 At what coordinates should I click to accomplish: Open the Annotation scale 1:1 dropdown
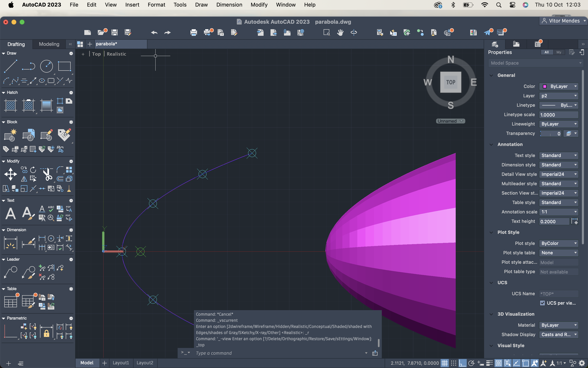[559, 212]
